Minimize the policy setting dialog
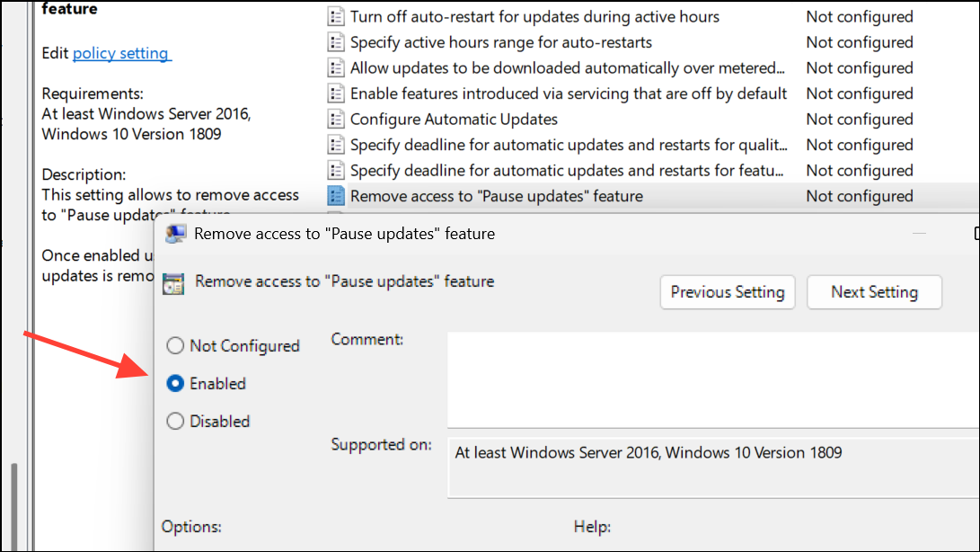 click(x=918, y=234)
